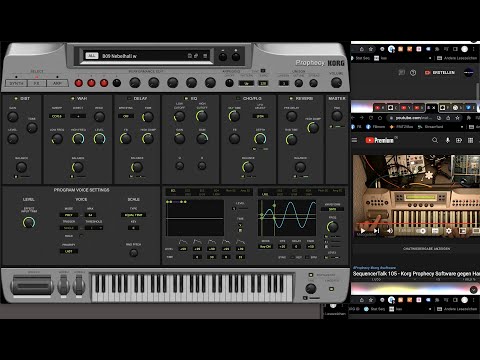Click the MASTER pan knob
Image resolution: width=480 pixels, height=360 pixels.
point(337,116)
